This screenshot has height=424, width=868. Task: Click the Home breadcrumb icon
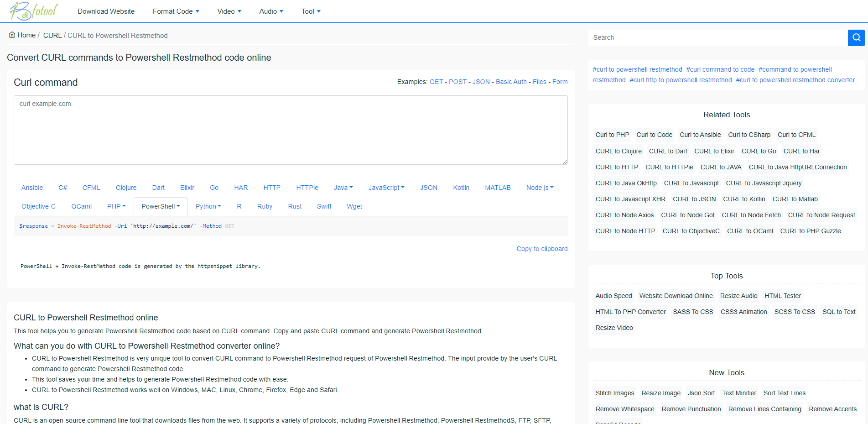[x=12, y=35]
